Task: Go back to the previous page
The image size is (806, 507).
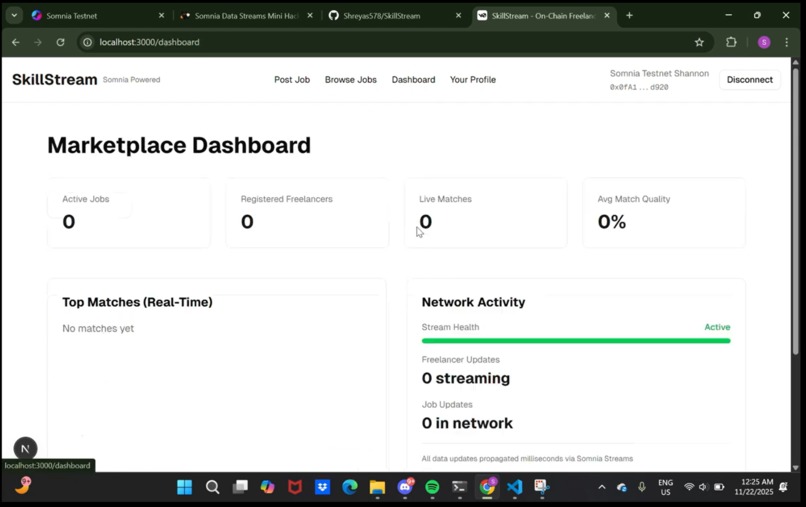Action: [x=15, y=42]
